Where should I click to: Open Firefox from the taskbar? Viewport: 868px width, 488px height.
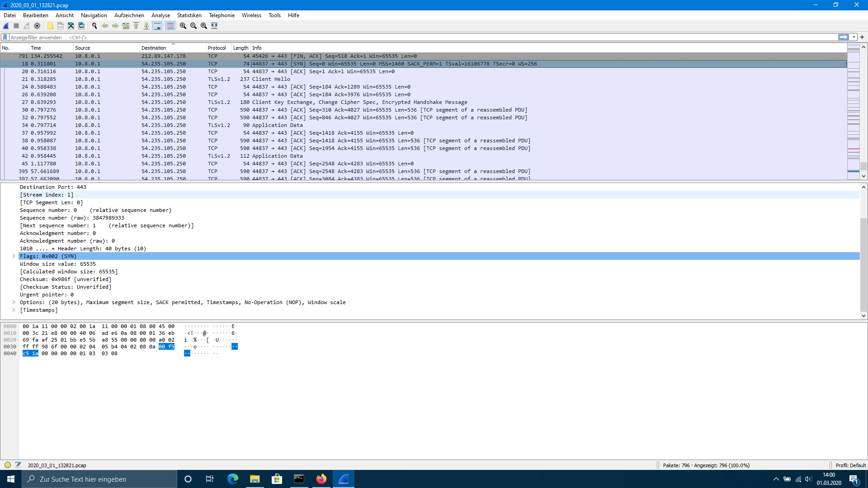[321, 479]
